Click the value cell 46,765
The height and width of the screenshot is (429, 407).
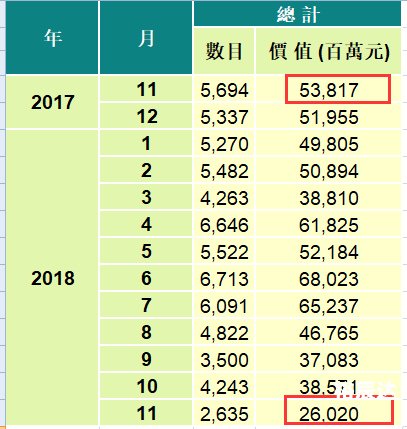(328, 332)
